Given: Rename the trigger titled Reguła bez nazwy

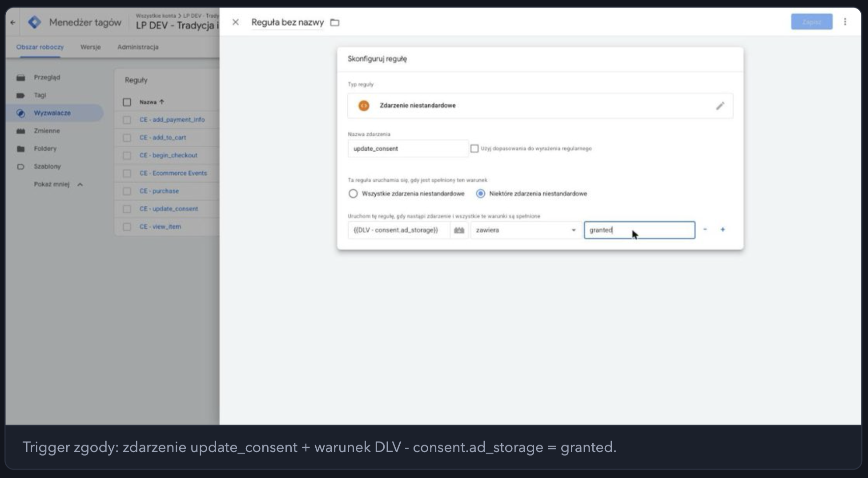Looking at the screenshot, I should [x=287, y=22].
